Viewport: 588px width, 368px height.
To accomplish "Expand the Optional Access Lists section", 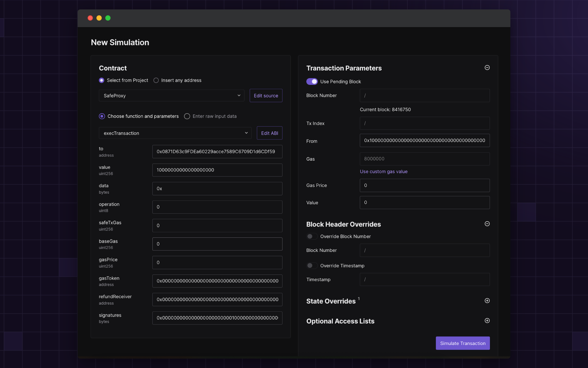I will pyautogui.click(x=487, y=321).
